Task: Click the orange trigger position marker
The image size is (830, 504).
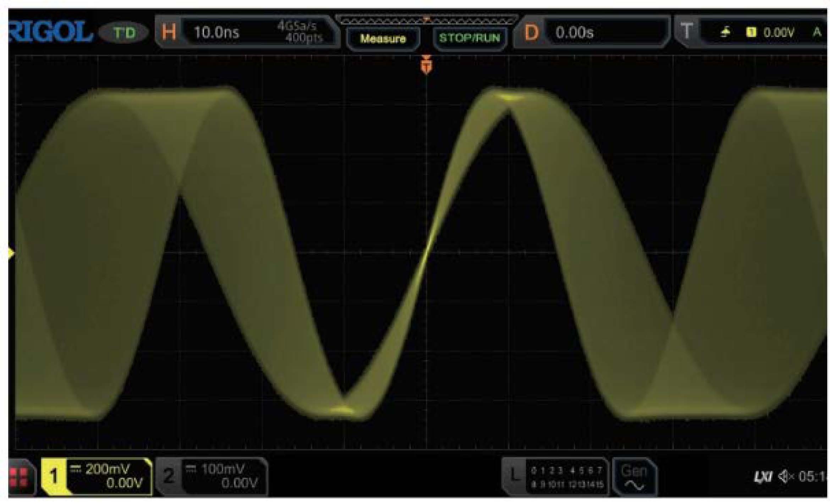Action: pyautogui.click(x=426, y=65)
